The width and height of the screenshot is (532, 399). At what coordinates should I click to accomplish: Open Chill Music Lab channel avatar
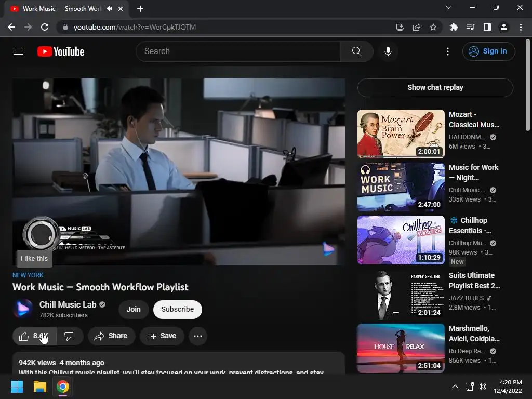point(23,309)
